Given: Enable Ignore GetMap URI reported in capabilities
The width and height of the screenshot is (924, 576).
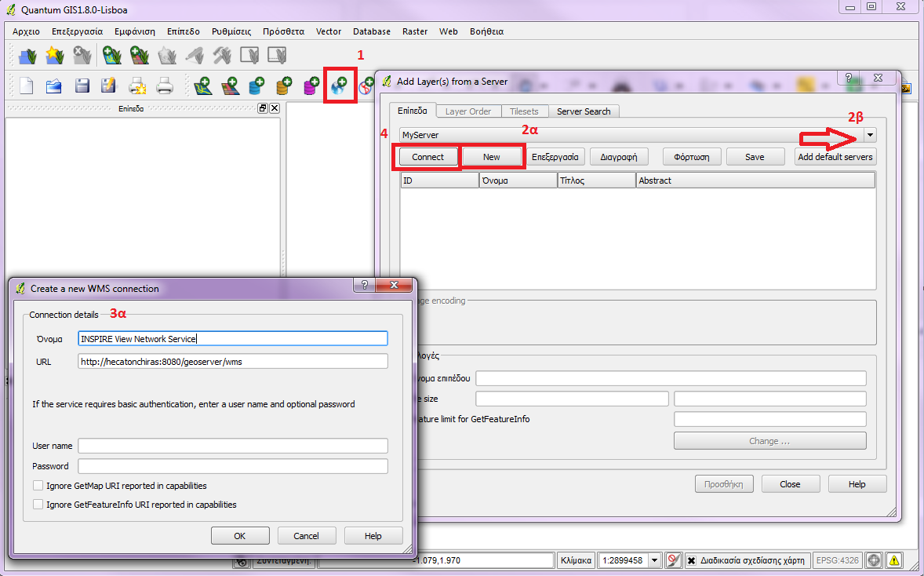Looking at the screenshot, I should click(38, 486).
